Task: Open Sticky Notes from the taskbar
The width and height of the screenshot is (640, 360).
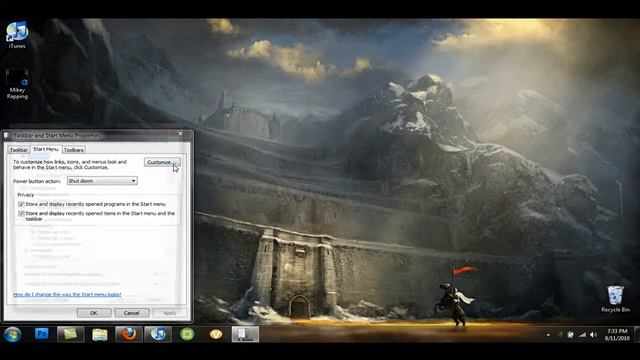Action: 71,334
